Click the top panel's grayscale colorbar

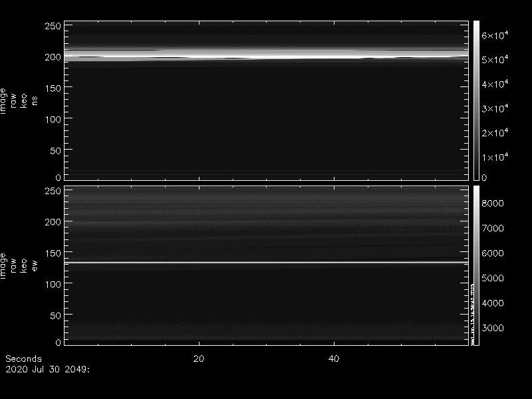click(x=476, y=100)
